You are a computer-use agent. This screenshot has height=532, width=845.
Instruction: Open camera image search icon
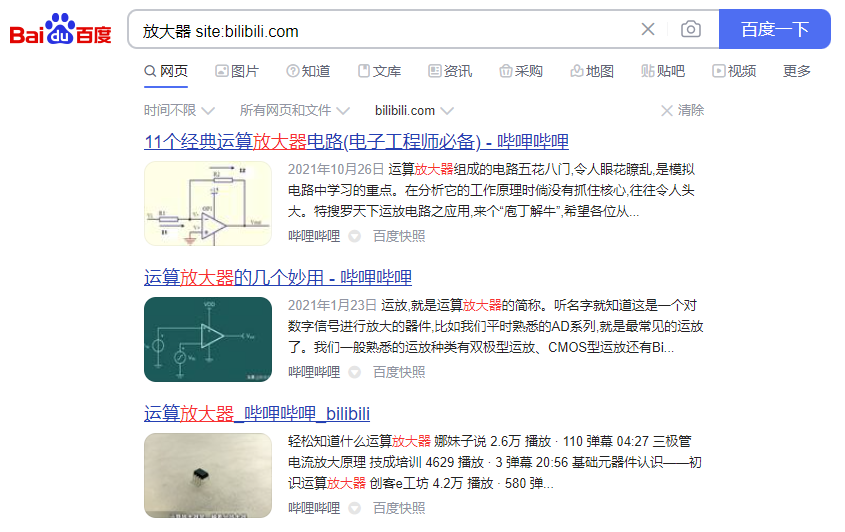tap(690, 29)
